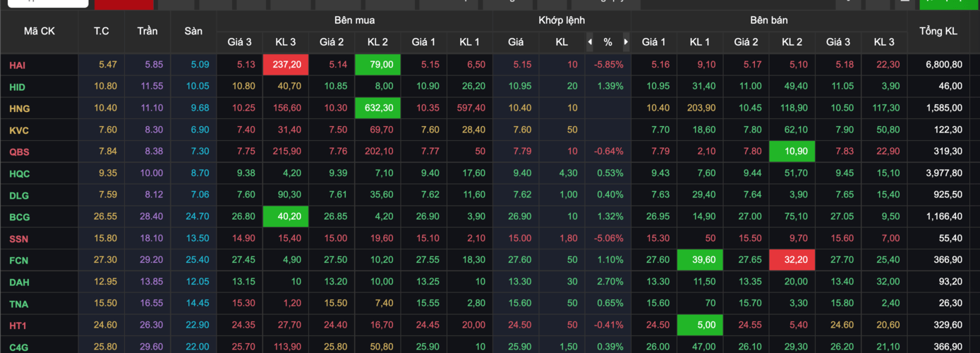The width and height of the screenshot is (980, 353).
Task: Select the Trần column header
Action: click(x=147, y=31)
